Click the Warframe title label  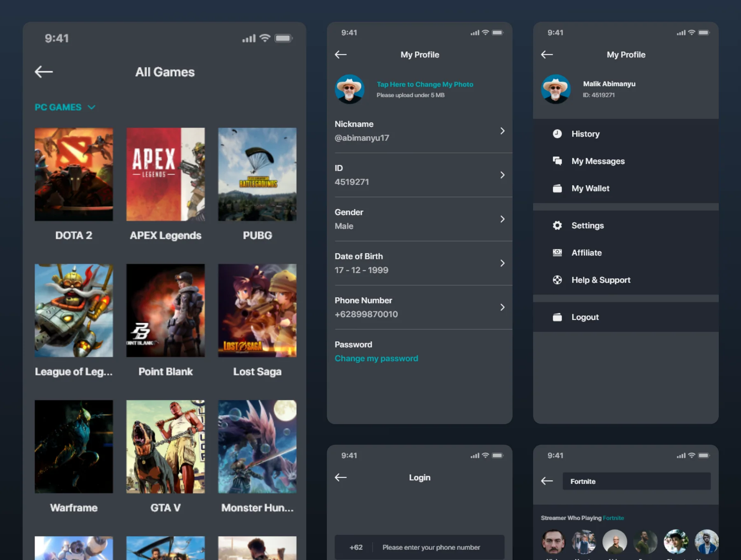(74, 508)
